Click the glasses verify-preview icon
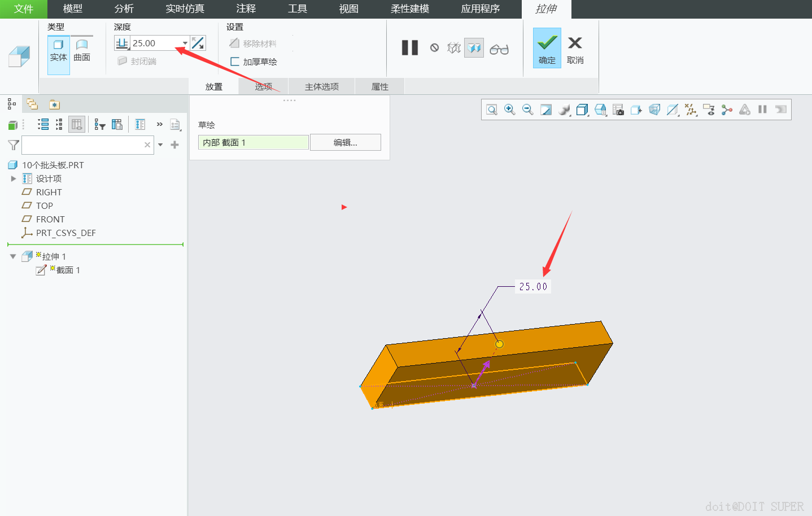The height and width of the screenshot is (516, 812). pos(499,49)
